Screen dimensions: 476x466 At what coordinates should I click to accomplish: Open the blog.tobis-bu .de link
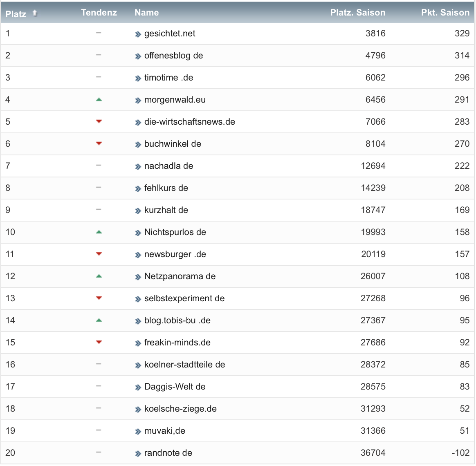click(x=177, y=320)
